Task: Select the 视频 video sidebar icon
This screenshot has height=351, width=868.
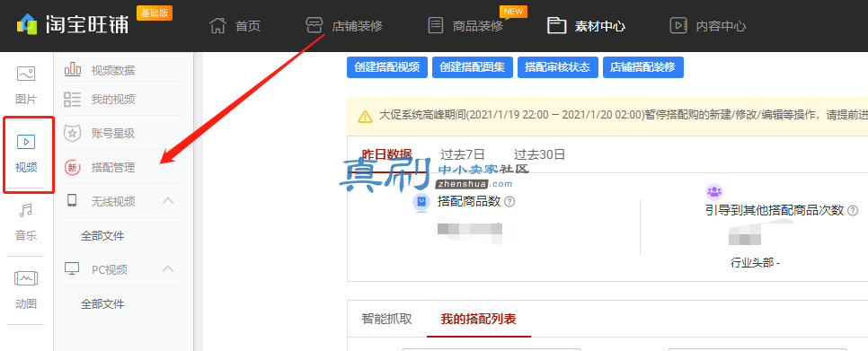Action: click(x=26, y=142)
